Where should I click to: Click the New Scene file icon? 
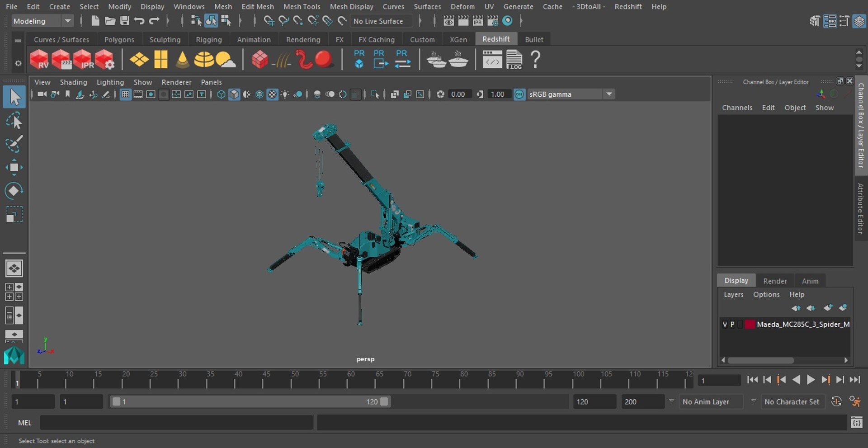pos(95,21)
